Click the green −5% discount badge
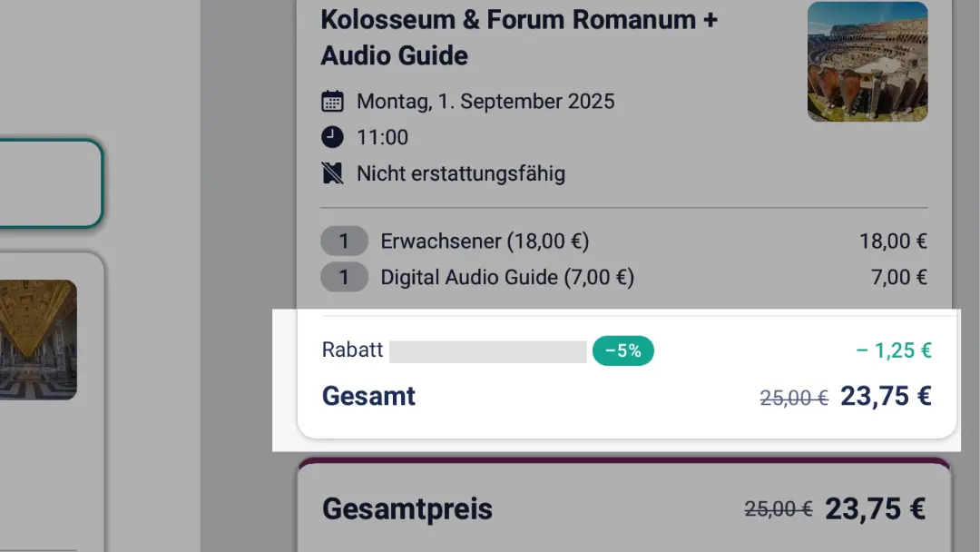 [x=623, y=350]
